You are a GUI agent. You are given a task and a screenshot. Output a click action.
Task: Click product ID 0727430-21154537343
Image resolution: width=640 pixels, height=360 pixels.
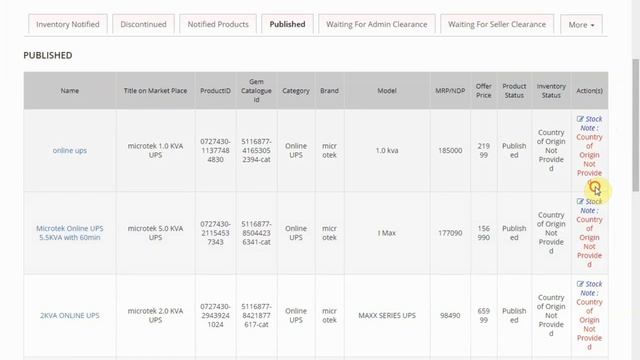click(216, 233)
